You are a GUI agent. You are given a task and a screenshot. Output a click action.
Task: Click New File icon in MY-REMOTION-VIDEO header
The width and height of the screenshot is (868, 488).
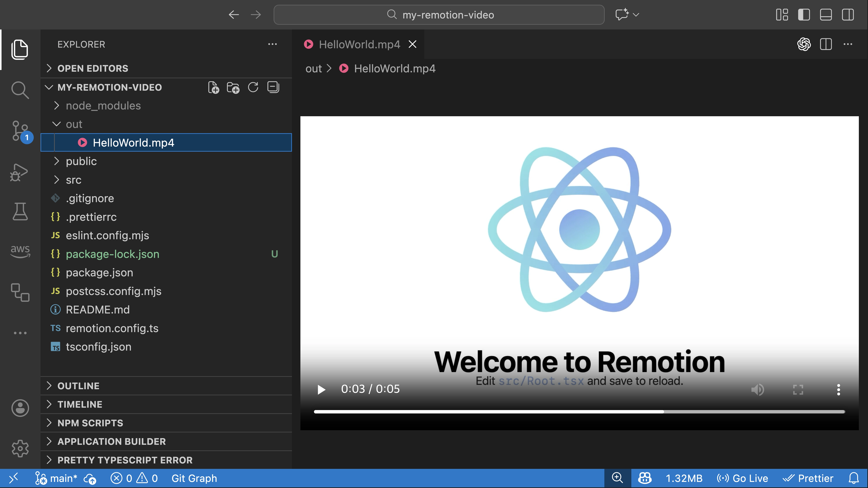click(213, 87)
